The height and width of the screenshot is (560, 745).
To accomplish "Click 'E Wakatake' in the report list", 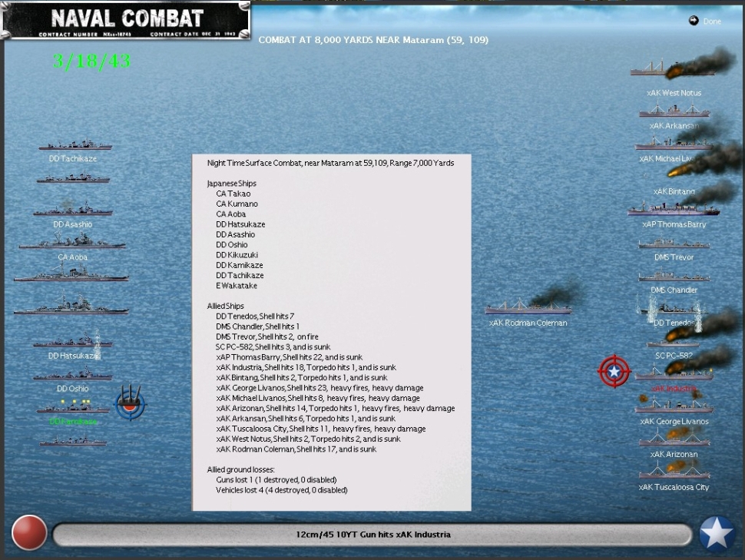I will [237, 286].
